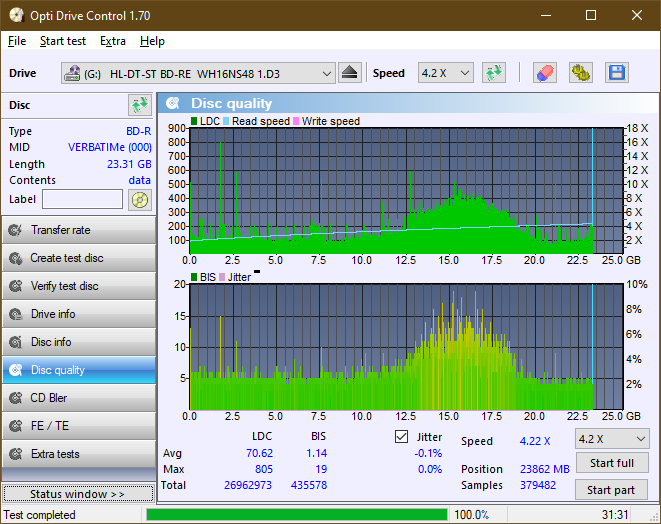Screen dimensions: 661x524
Task: Click the BD-R type value
Action: pos(138,132)
